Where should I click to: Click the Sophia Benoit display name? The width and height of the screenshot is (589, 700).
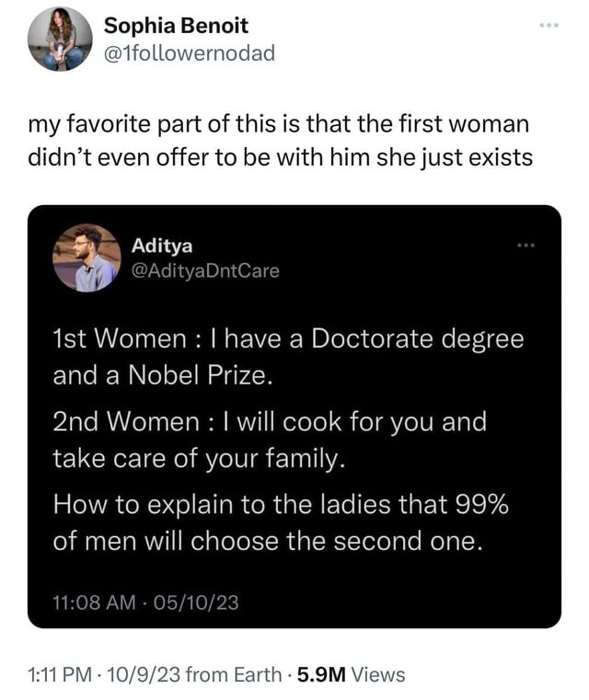(176, 25)
